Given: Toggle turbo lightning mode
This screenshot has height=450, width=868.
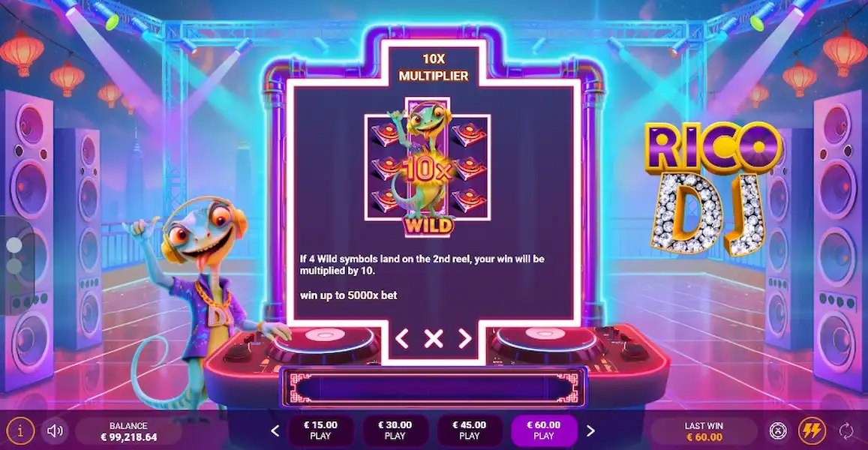Looking at the screenshot, I should [812, 430].
